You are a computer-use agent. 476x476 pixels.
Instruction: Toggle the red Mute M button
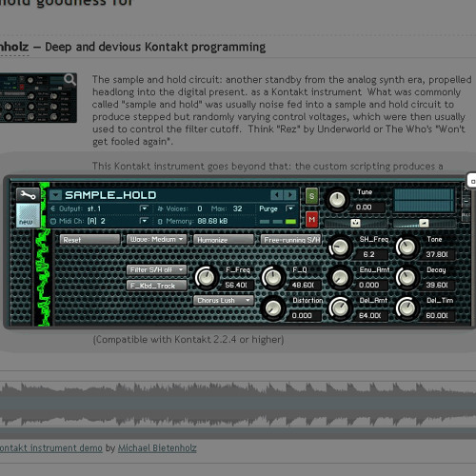311,219
